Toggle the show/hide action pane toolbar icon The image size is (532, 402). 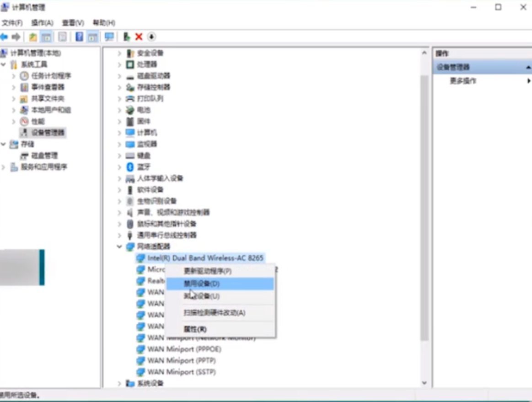click(x=92, y=37)
